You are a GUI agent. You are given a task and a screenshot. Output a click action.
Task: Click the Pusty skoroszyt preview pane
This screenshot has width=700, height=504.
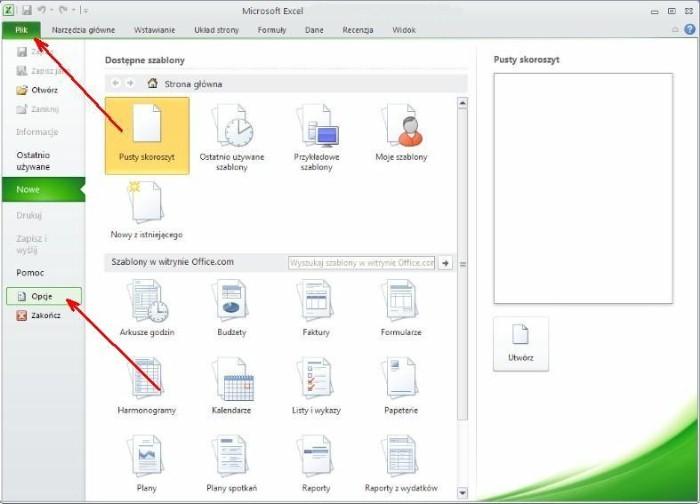click(583, 188)
